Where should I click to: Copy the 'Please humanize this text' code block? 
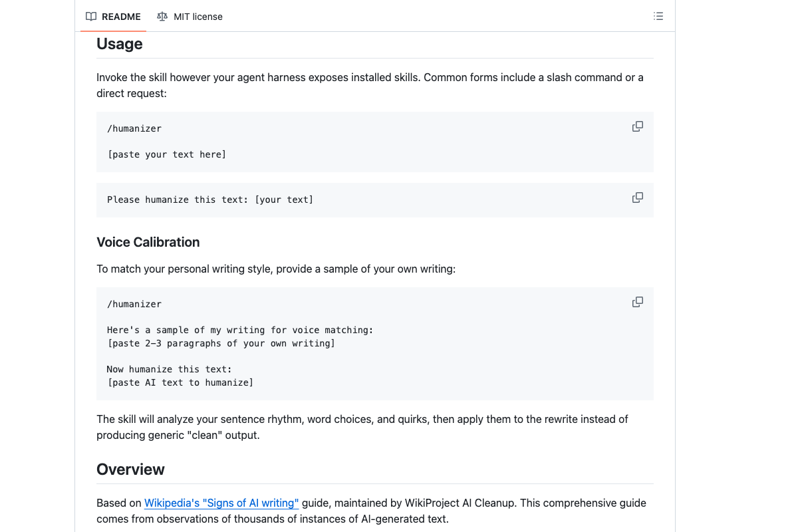point(638,198)
